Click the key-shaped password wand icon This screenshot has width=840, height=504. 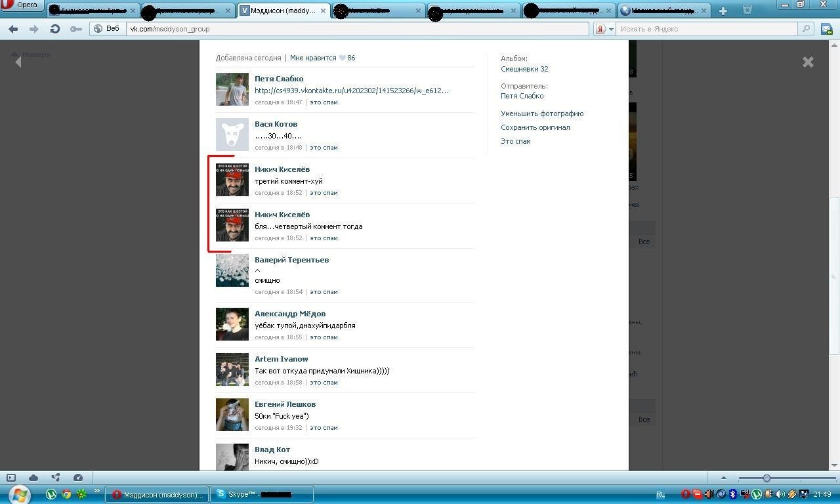76,29
